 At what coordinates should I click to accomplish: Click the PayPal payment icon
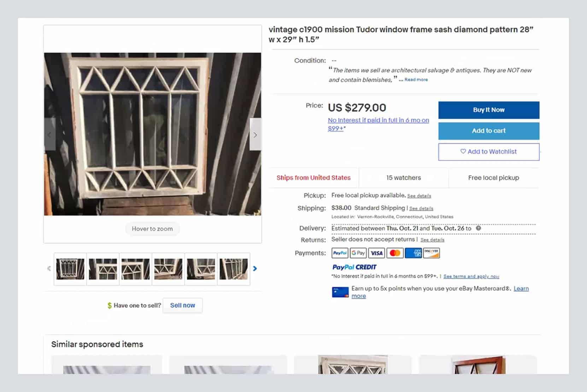click(x=340, y=253)
